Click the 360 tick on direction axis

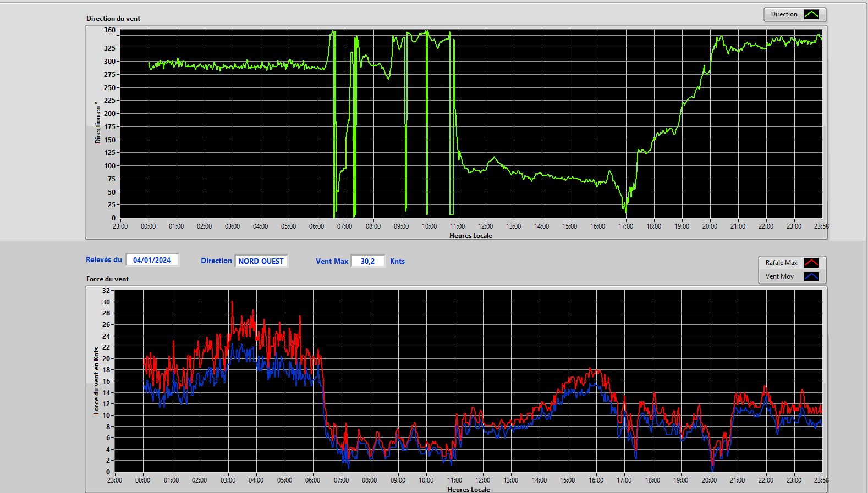[109, 30]
